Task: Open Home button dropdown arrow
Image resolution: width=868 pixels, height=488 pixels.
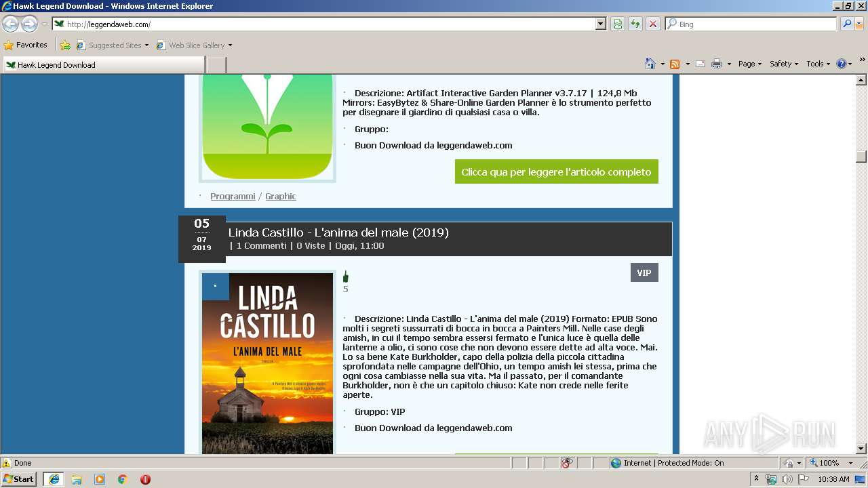Action: 663,64
